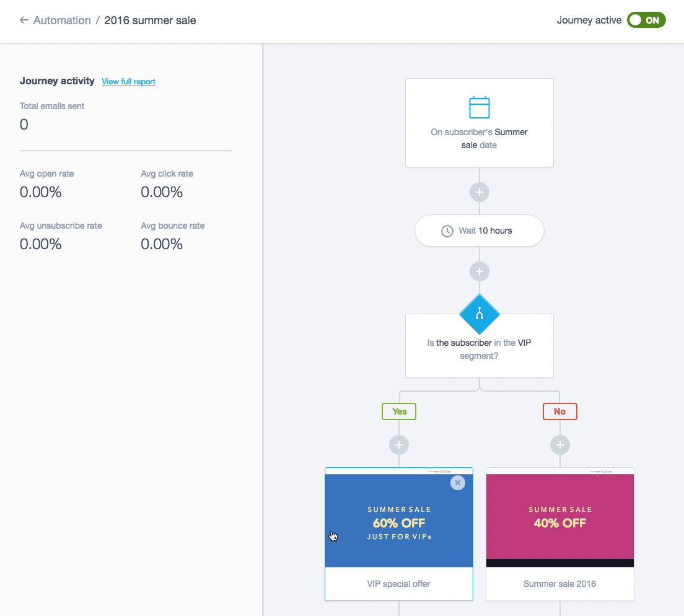Select the No branch label
This screenshot has height=616, width=684.
tap(559, 411)
